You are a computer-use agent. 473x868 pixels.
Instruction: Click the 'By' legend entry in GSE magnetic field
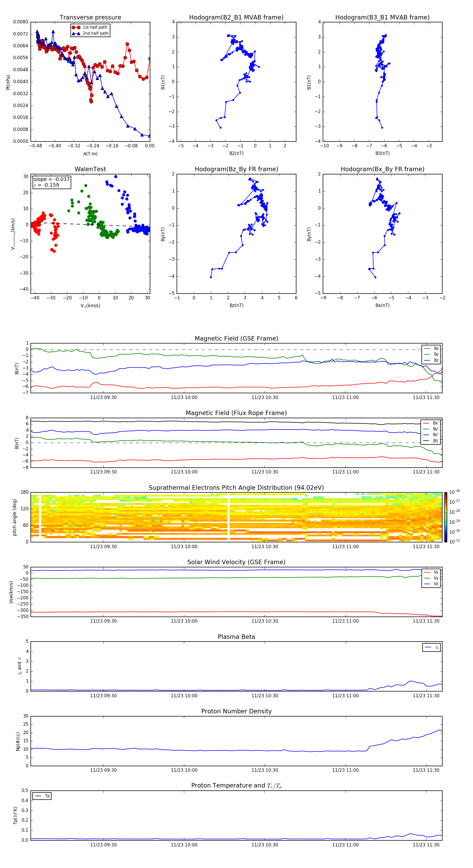pos(431,354)
